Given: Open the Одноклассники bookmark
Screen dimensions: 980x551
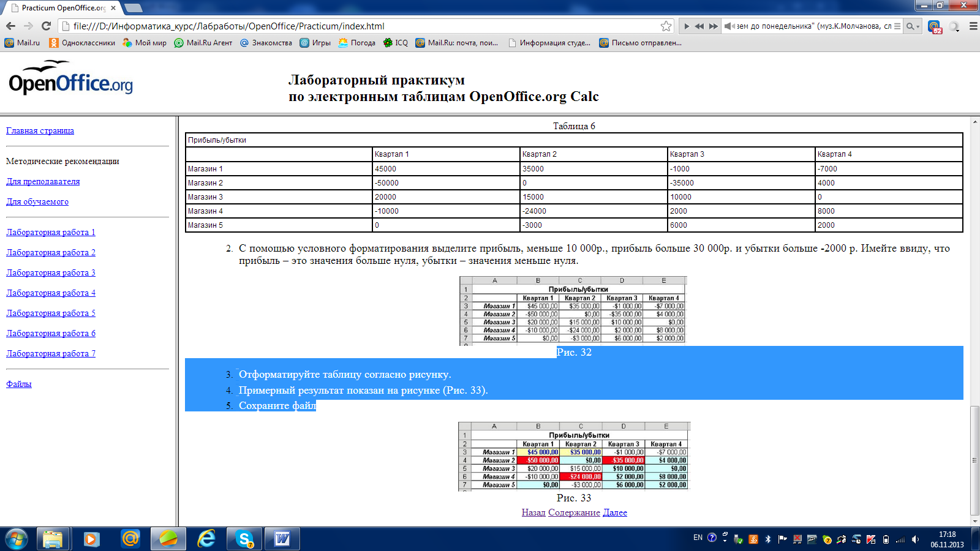Looking at the screenshot, I should [82, 43].
